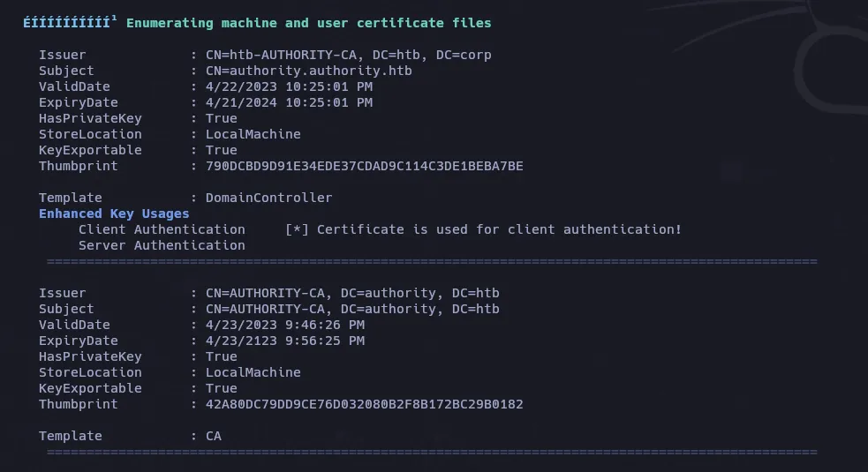Select issuer value 'CN=htb-AUTHORITY-CA, DC=htb, DC=corp'
The image size is (868, 472).
[x=348, y=55]
